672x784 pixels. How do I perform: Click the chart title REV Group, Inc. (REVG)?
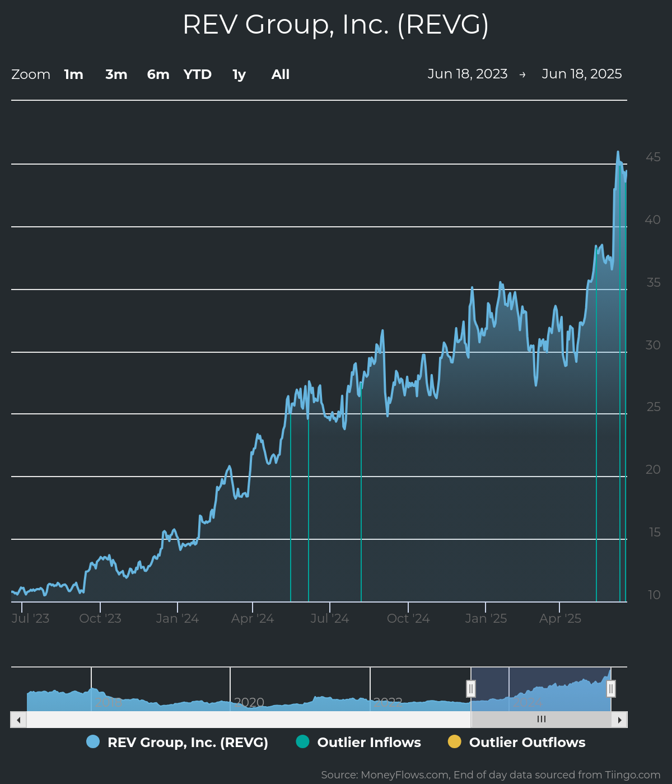coord(336,25)
